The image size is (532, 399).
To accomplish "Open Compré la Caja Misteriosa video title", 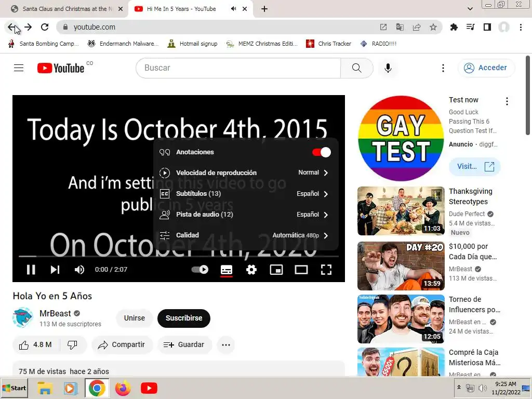I will tap(474, 357).
